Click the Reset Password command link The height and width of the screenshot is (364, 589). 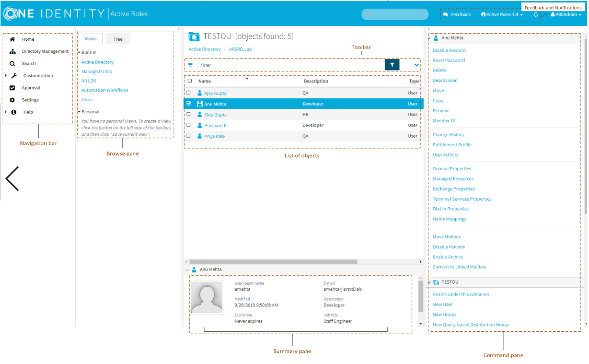[x=448, y=61]
